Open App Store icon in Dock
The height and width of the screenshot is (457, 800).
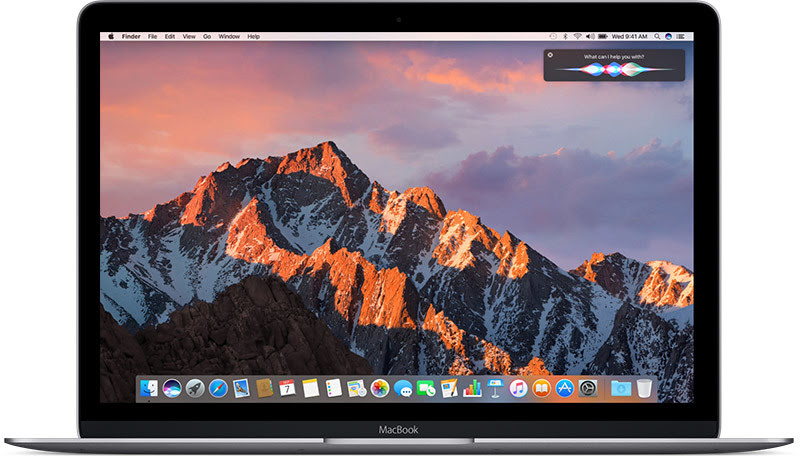click(x=564, y=389)
